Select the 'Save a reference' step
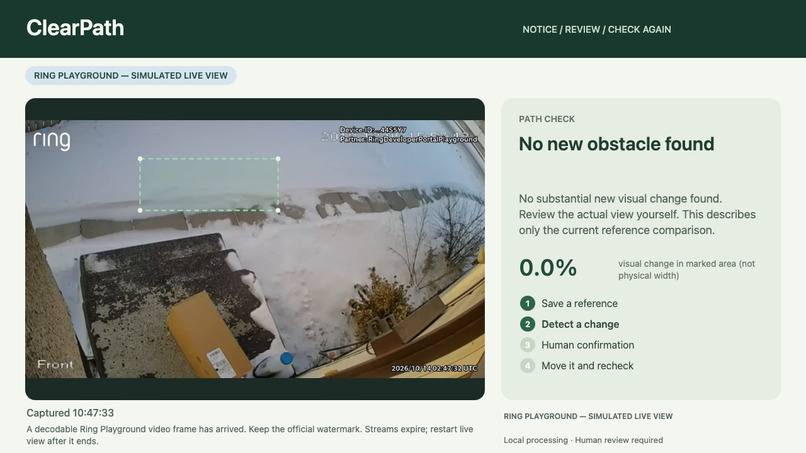The image size is (806, 453). (579, 303)
